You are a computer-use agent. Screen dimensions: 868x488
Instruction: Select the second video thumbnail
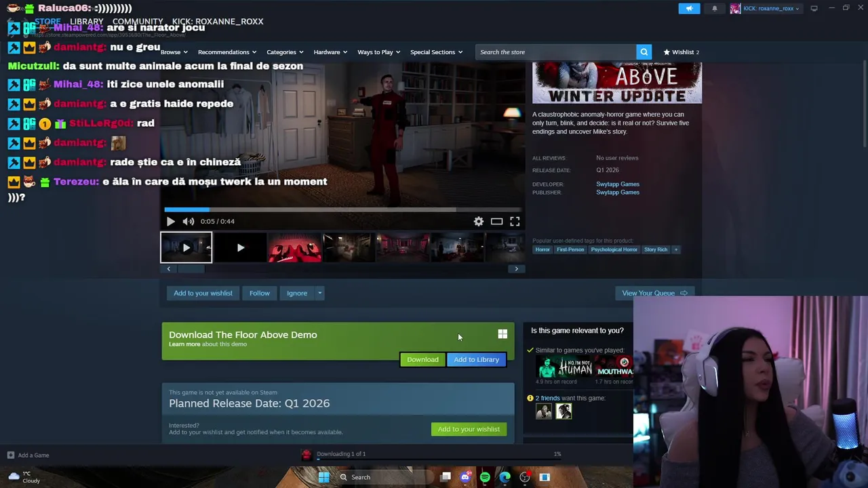point(240,247)
